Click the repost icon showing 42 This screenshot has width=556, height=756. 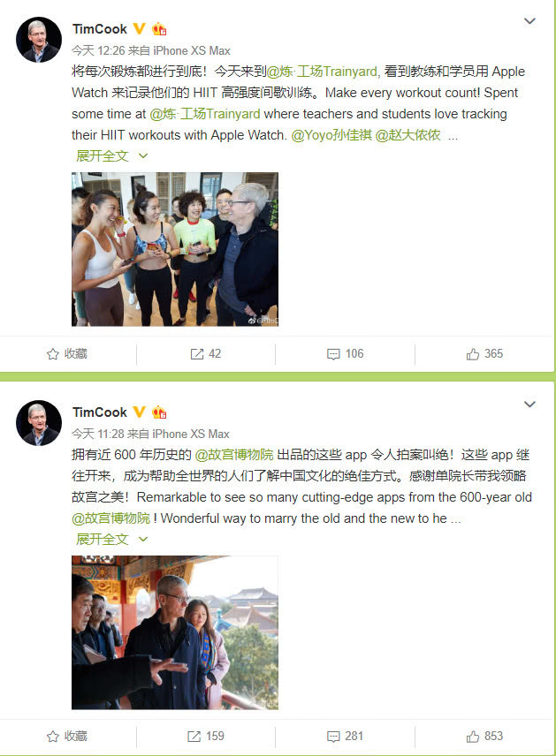tap(197, 354)
